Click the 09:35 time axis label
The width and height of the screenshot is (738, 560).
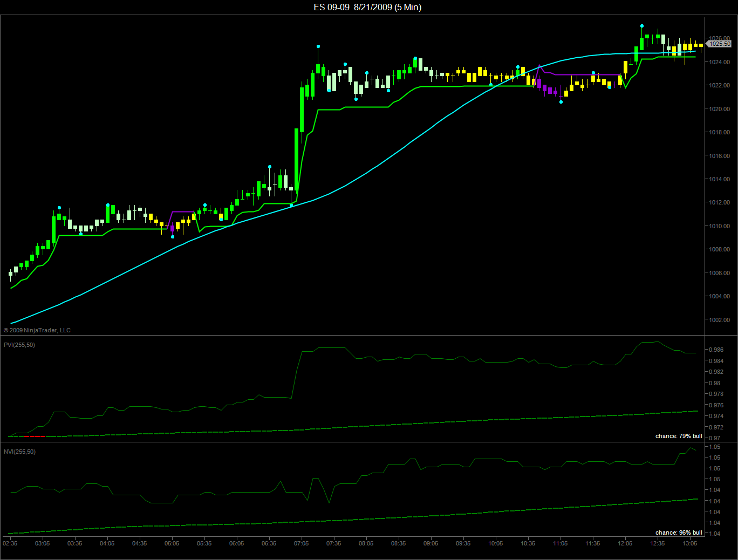[x=463, y=543]
